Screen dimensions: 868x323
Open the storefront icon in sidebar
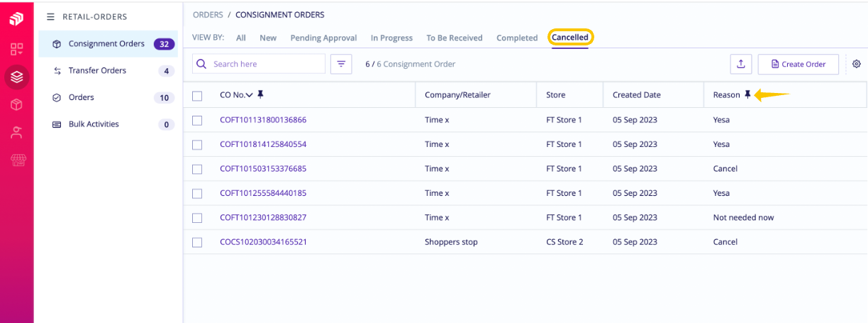click(x=16, y=160)
